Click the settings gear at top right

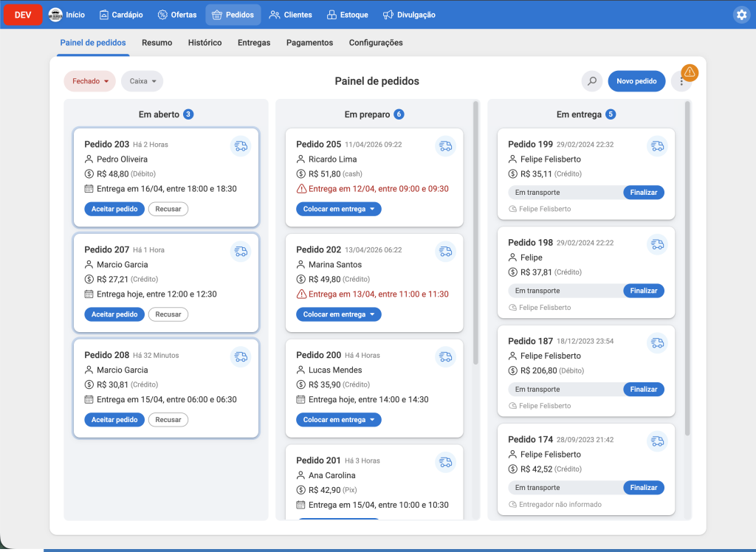[741, 14]
